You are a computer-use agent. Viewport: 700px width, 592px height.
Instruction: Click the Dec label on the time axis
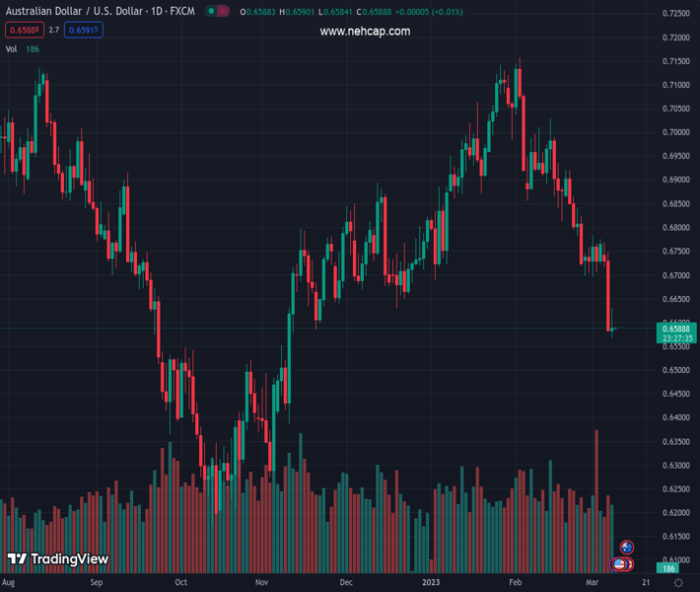(346, 583)
